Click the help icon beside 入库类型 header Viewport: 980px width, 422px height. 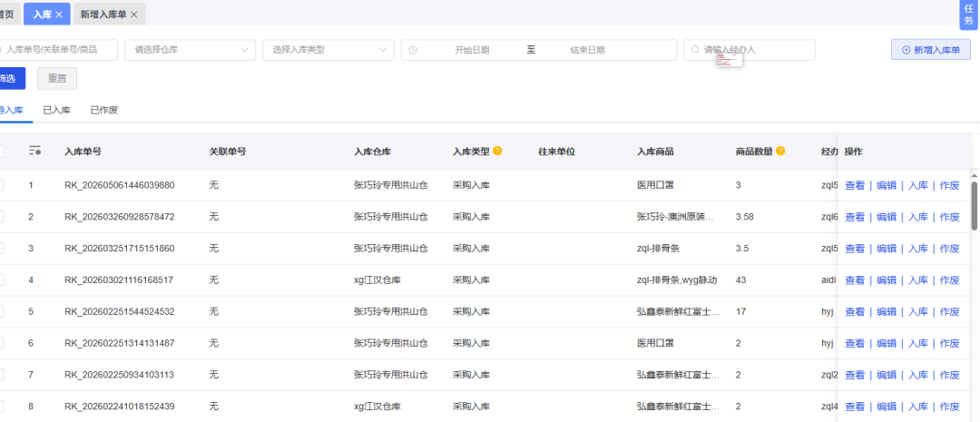point(497,151)
